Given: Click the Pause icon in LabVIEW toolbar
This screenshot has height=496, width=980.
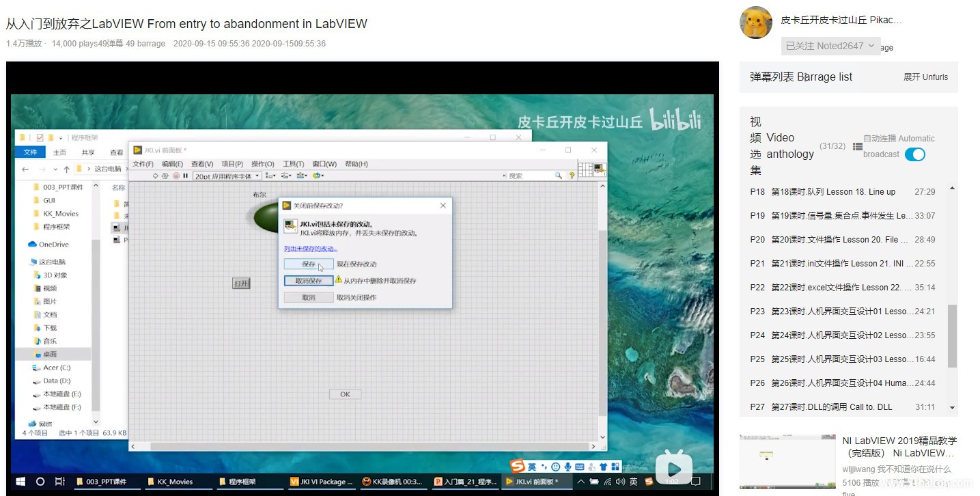Looking at the screenshot, I should (185, 176).
